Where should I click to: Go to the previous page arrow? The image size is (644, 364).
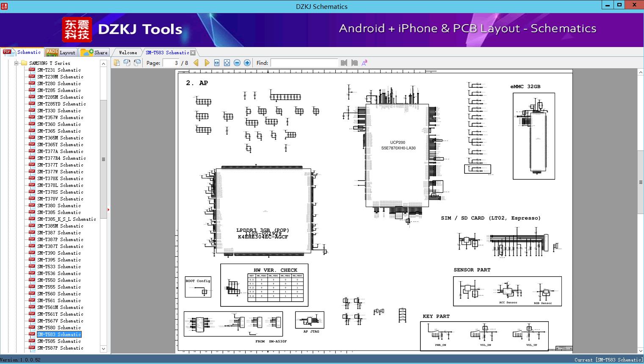[x=196, y=63]
